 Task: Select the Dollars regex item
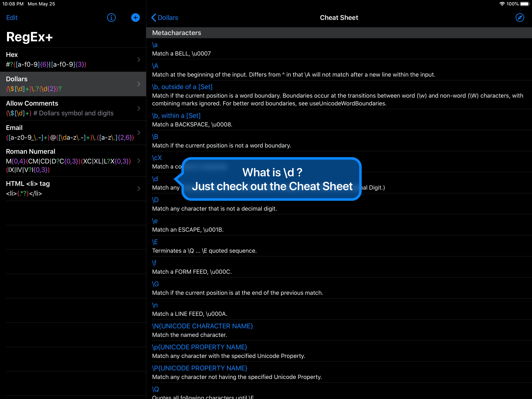coord(70,84)
